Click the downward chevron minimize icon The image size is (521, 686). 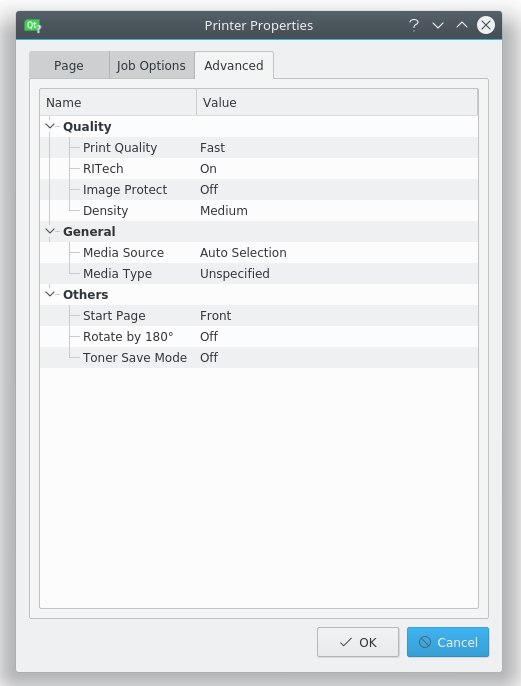(438, 25)
